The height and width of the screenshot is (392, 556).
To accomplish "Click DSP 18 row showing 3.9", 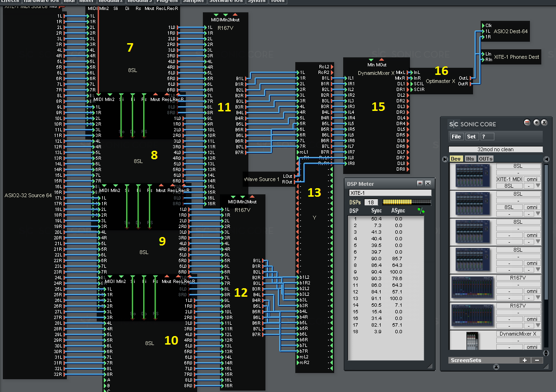I will pyautogui.click(x=386, y=332).
